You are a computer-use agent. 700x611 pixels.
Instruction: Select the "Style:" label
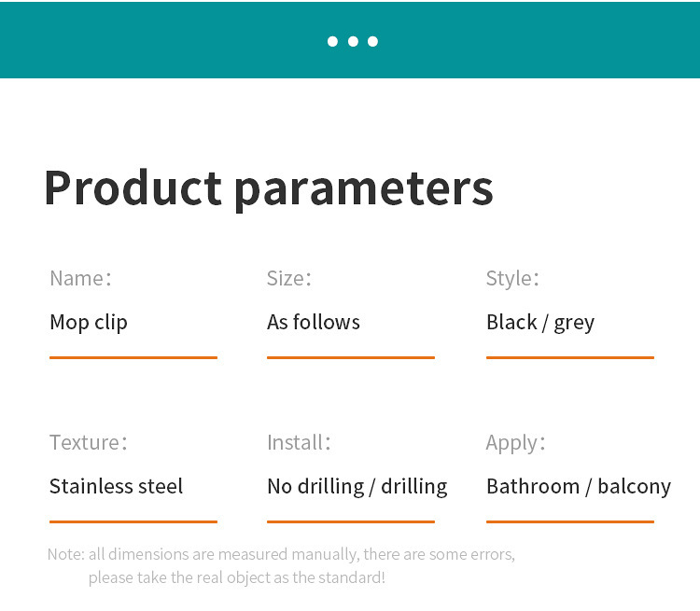coord(512,279)
